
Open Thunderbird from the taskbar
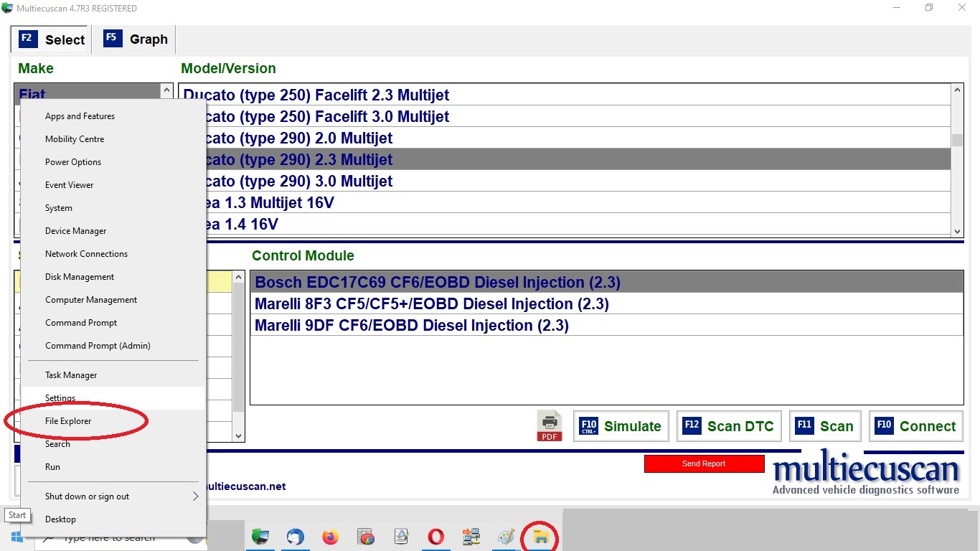295,537
